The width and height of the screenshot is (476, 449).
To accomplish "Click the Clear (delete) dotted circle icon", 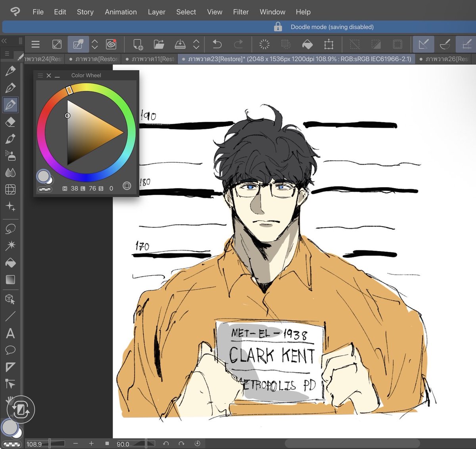I will pyautogui.click(x=264, y=44).
